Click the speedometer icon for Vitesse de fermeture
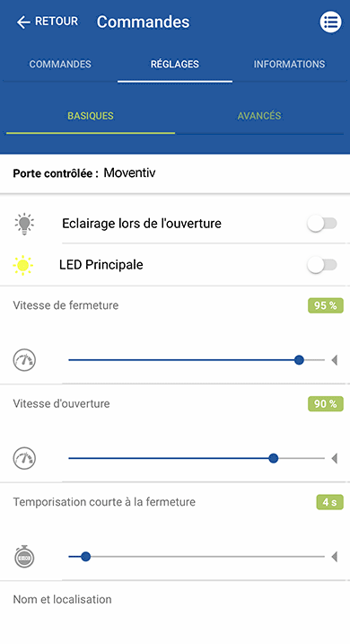 tap(24, 360)
